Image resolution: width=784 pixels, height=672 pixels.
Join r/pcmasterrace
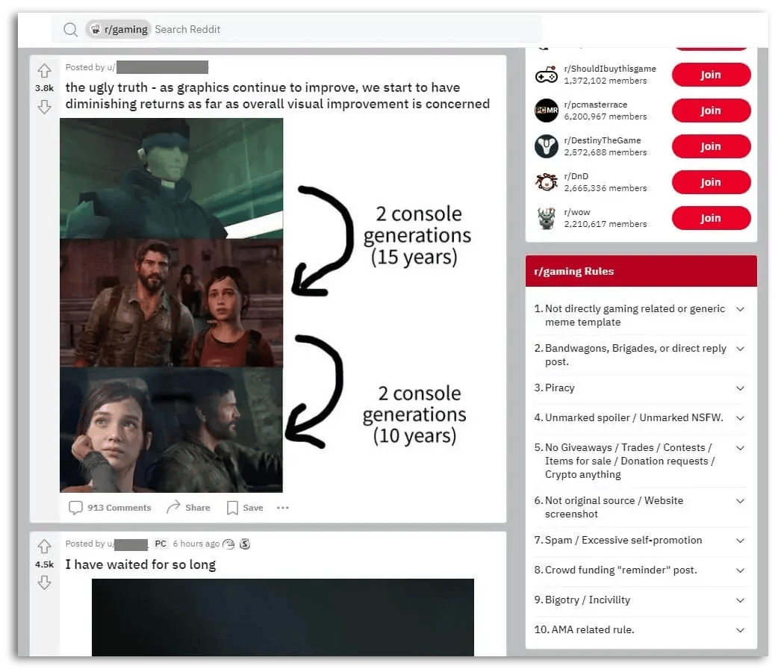click(x=710, y=110)
